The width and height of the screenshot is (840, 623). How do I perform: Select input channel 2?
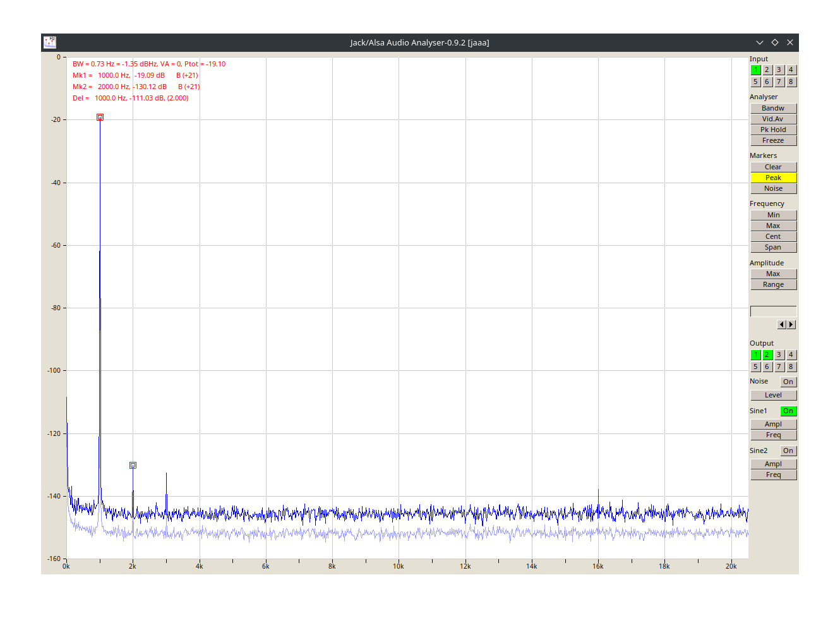(x=767, y=70)
